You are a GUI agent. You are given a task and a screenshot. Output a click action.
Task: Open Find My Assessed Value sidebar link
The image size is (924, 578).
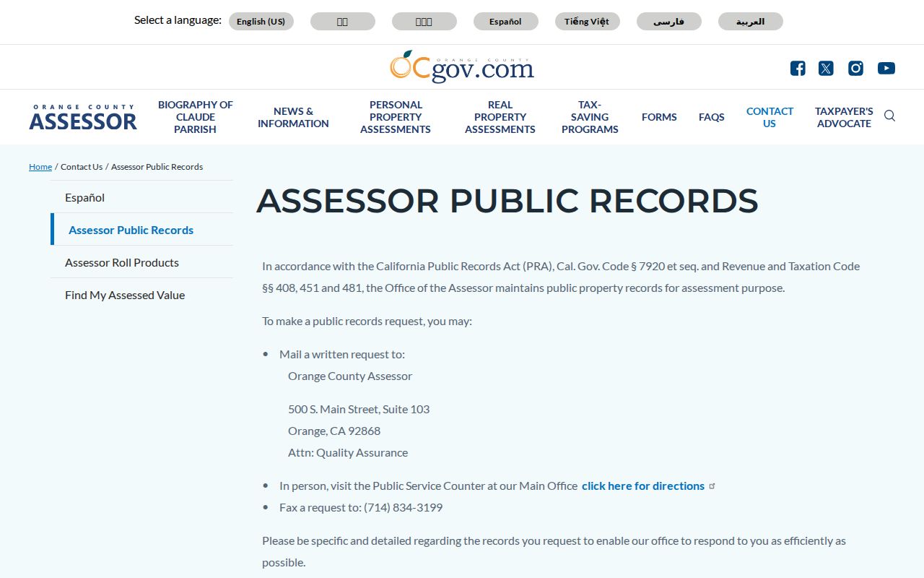coord(141,295)
